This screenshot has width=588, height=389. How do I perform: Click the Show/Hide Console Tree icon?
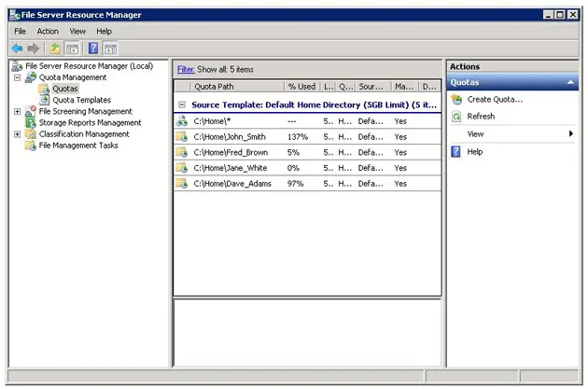(72, 49)
